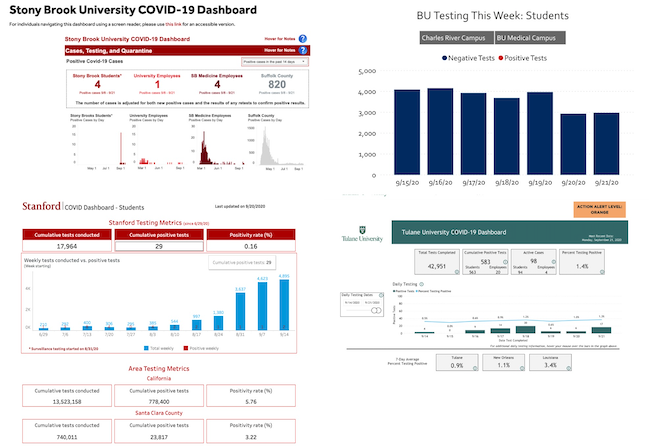Click the help icon in the Cases, Testing, and Quarantine bar
This screenshot has width=649, height=446.
click(303, 50)
